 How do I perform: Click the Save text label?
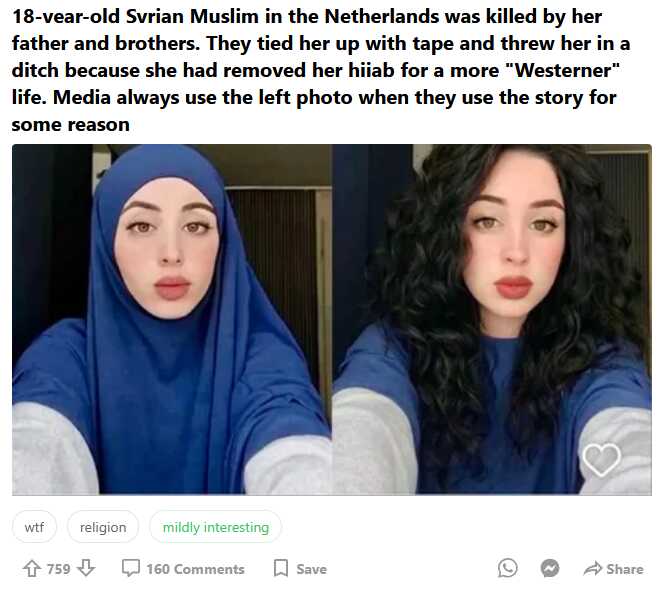(x=311, y=569)
